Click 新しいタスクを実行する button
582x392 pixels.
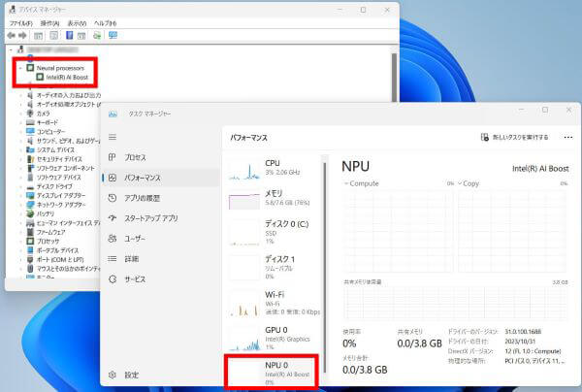[x=514, y=138]
